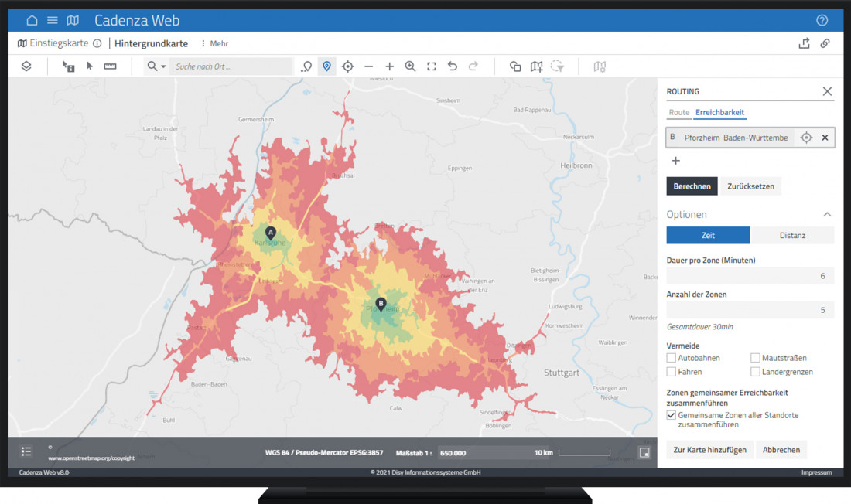Uncheck Gemeinsame Zonen aller Standorte zusammenführen
This screenshot has height=504, width=851.
672,415
